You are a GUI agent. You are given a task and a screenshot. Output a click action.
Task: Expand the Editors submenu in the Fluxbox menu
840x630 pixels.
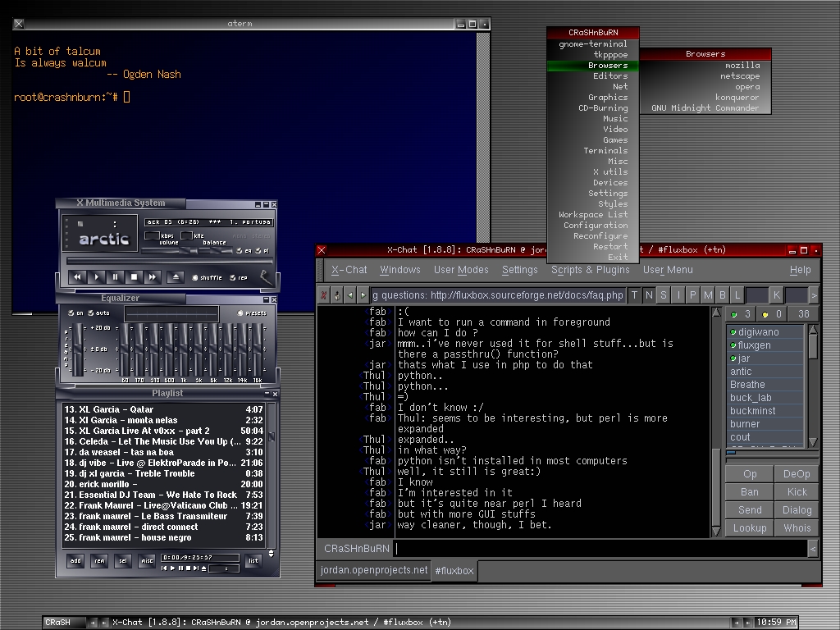click(x=593, y=76)
